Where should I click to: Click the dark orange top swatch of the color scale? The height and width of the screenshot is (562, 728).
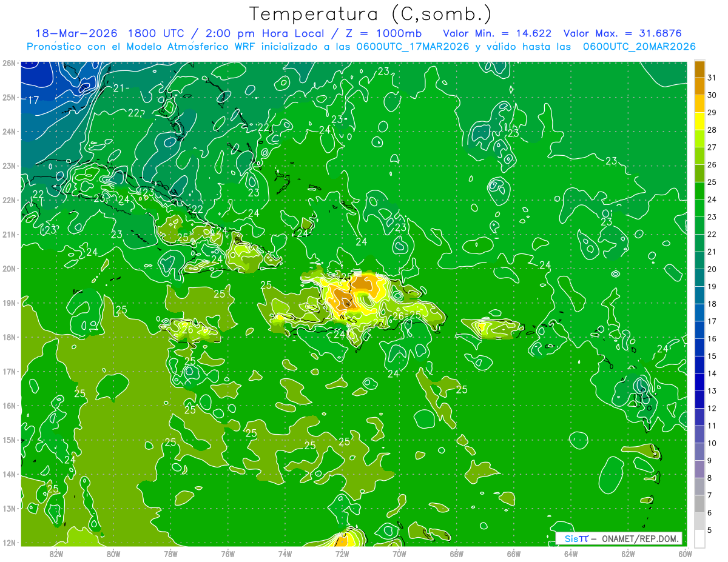point(699,70)
